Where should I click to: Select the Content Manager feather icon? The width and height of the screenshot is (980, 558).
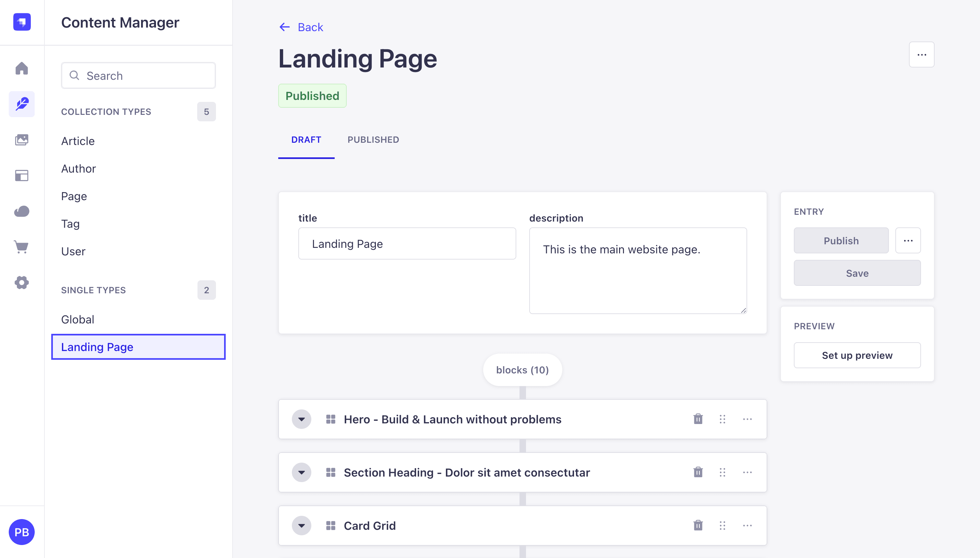click(x=22, y=104)
